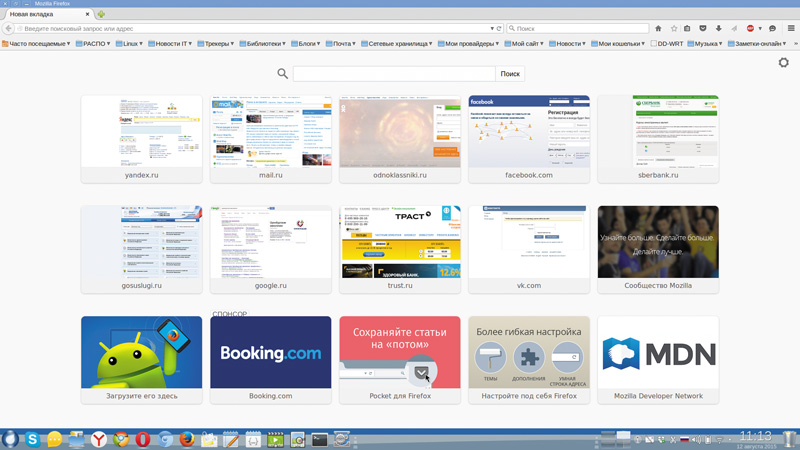This screenshot has height=450, width=800.
Task: Open the application launcher menu in the taskbar
Action: 10,439
